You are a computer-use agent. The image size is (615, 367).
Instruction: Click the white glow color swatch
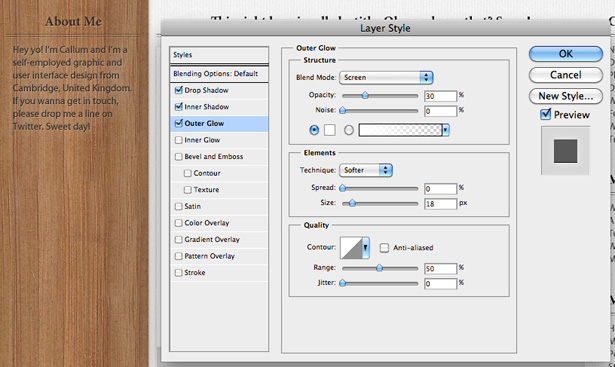[x=329, y=130]
